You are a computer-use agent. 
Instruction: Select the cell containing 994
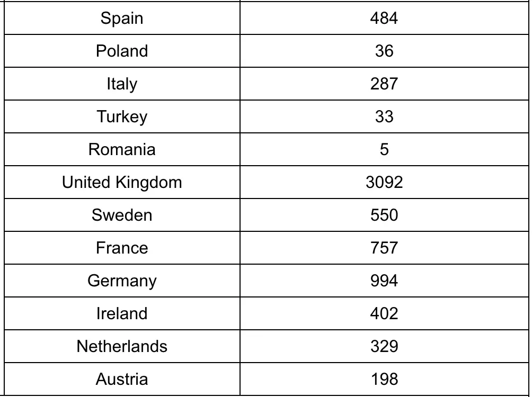click(x=384, y=281)
